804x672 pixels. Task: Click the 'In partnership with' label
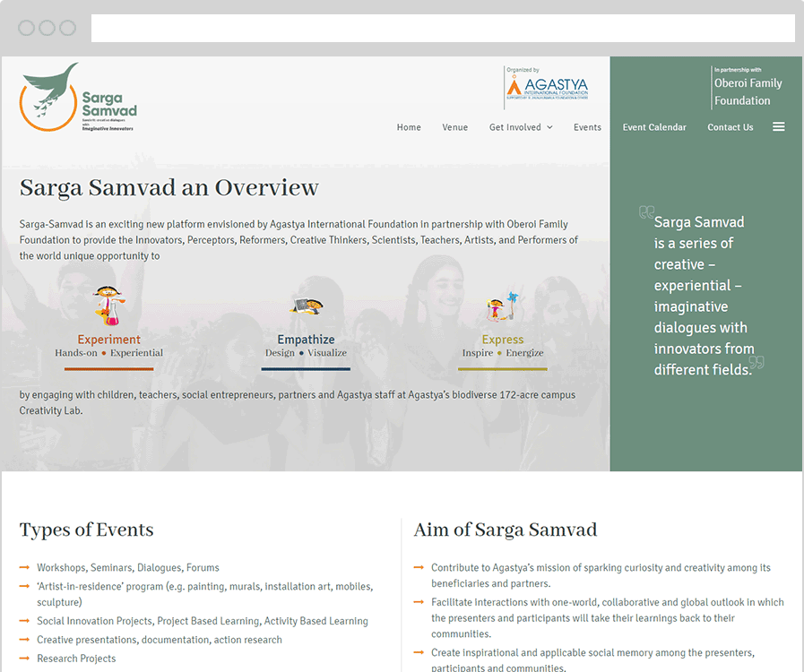[738, 70]
